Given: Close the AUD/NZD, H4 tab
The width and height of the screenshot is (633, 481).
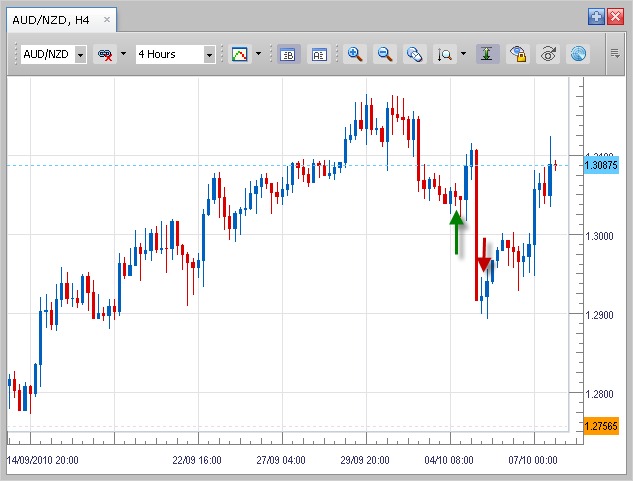Looking at the screenshot, I should point(107,19).
